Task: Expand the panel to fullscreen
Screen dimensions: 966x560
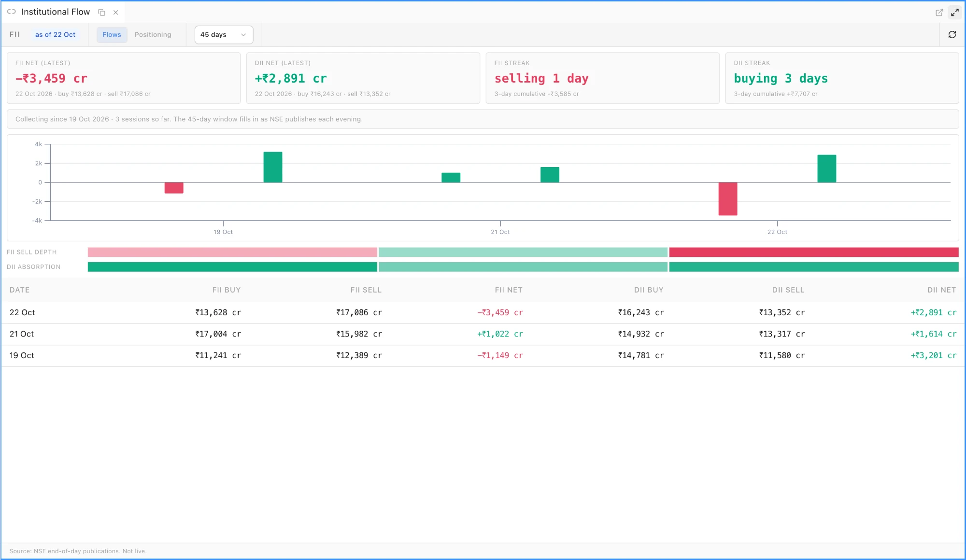Action: [955, 13]
